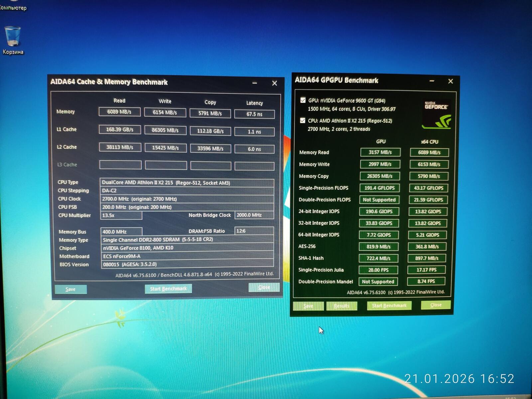
Task: Minimize the AIDA64 GPGPU Benchmark window
Action: click(432, 81)
